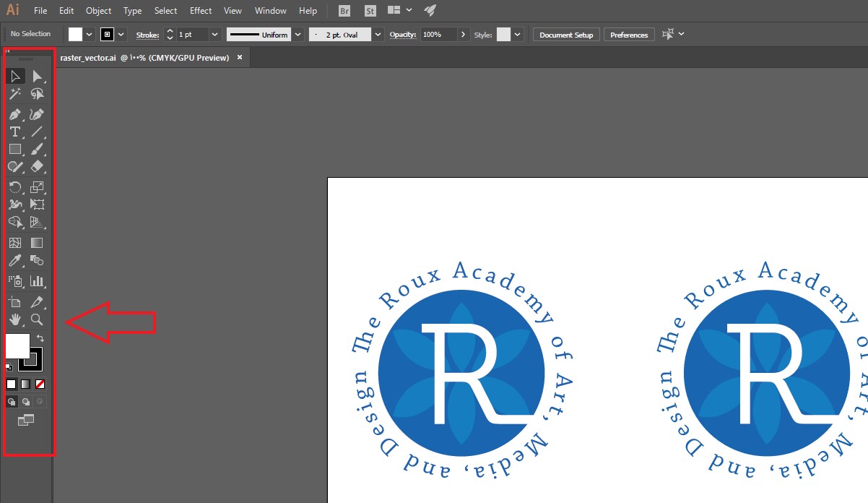Select the Type tool

[15, 132]
